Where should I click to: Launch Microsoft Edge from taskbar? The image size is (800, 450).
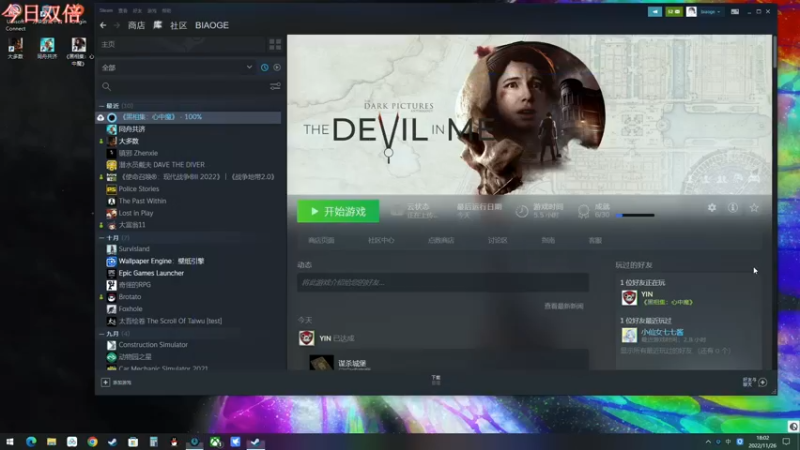[31, 442]
